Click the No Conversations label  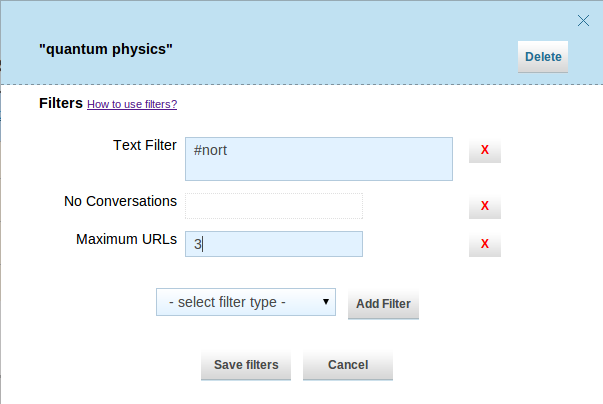click(120, 201)
